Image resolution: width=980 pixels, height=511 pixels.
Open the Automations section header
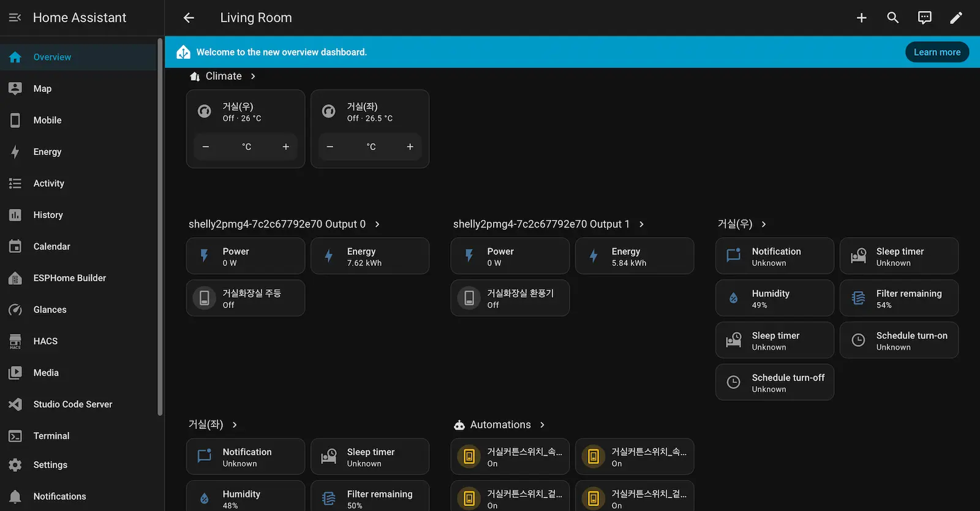tap(499, 425)
